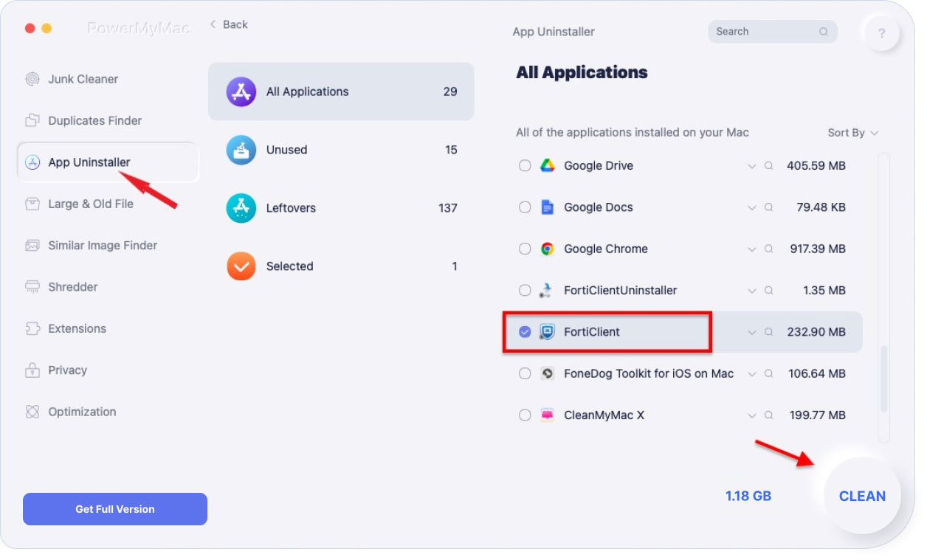Screen dimensions: 927x560
Task: Show Unused applications category
Action: (341, 150)
